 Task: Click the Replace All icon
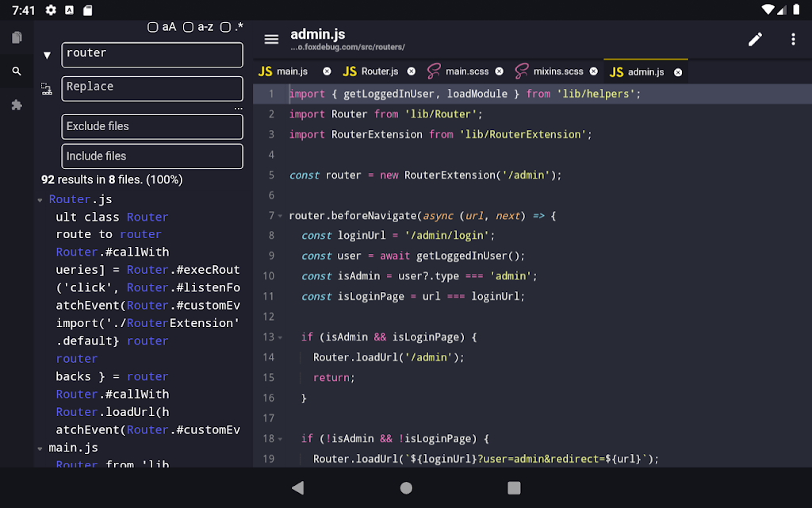point(47,89)
